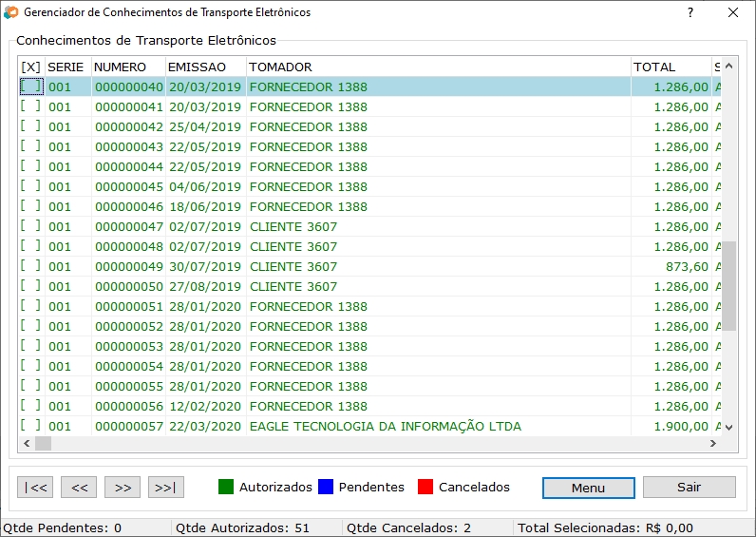Click the blue Pendentes color swatch

[326, 487]
